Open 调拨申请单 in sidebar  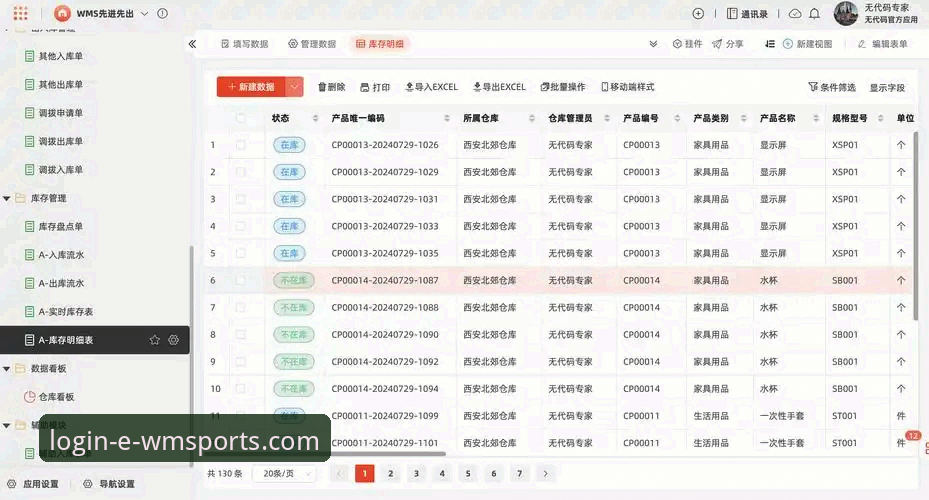click(x=54, y=113)
